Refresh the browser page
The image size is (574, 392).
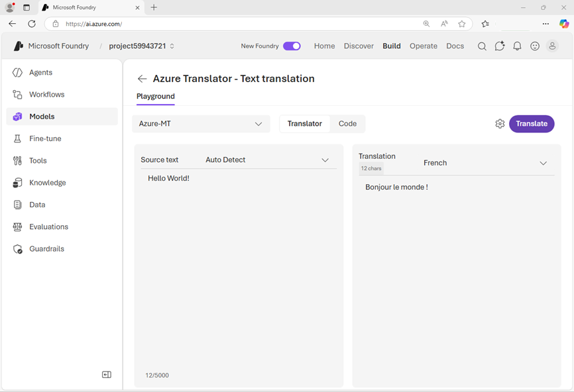tap(32, 24)
